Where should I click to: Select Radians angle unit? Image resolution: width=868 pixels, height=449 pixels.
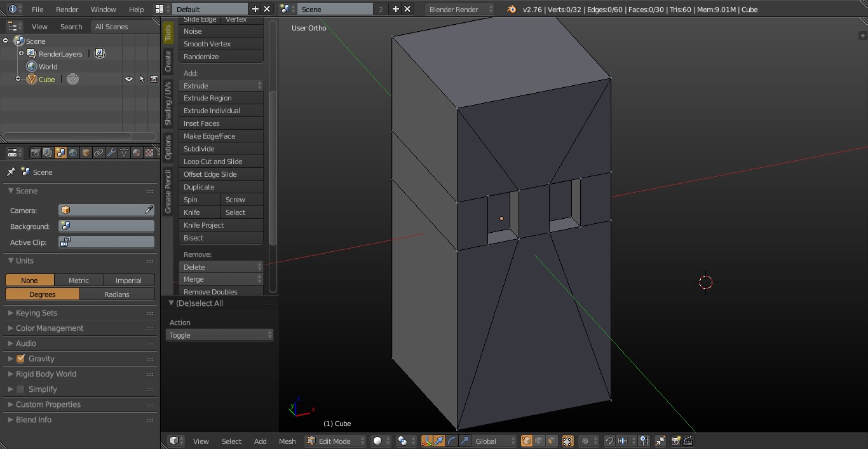[117, 294]
